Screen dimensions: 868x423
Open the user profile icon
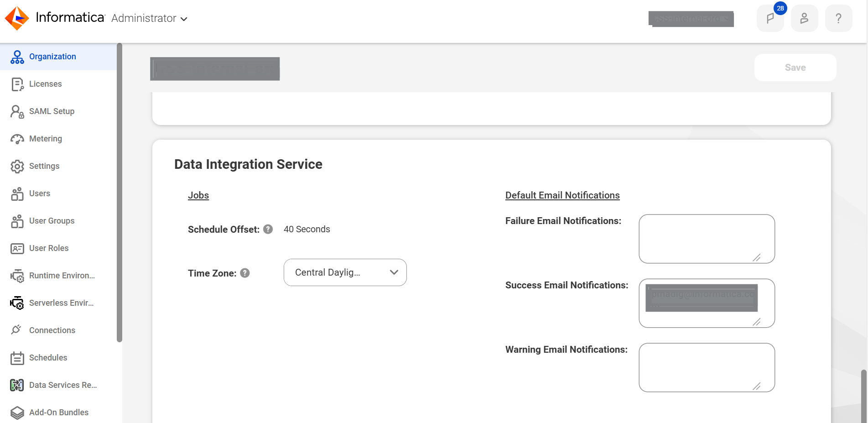[x=804, y=18]
